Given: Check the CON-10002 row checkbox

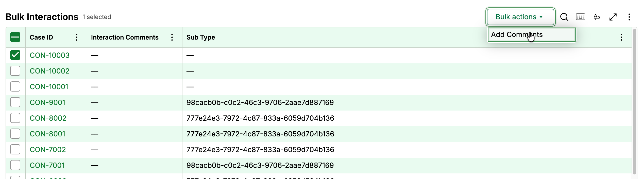Looking at the screenshot, I should coord(15,71).
